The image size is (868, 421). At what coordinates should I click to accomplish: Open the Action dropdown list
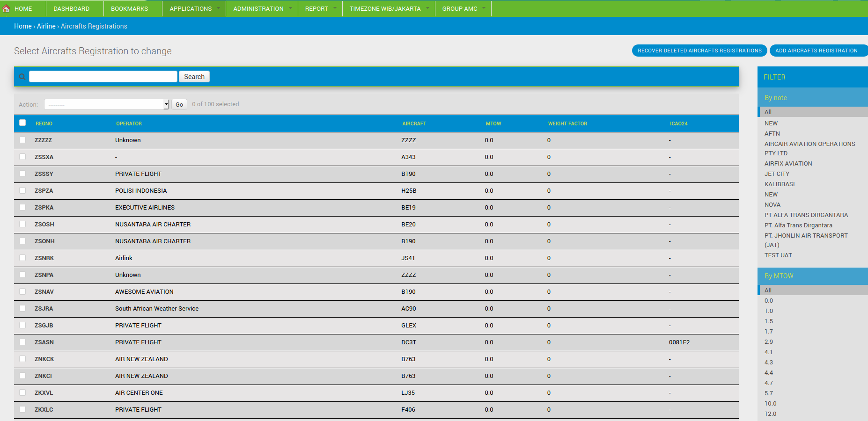click(x=106, y=104)
